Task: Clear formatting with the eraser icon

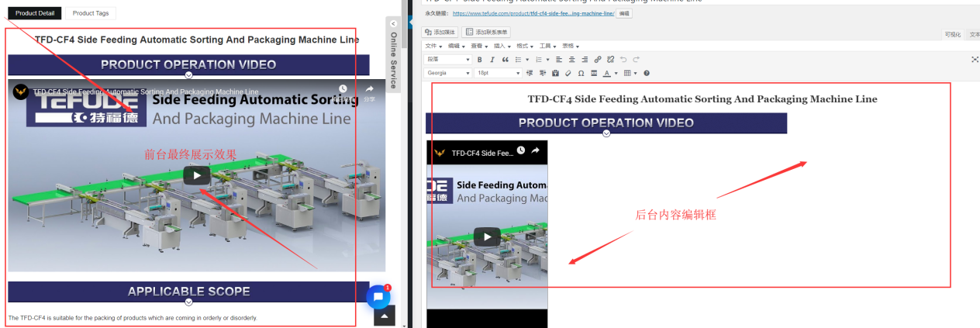Action: point(568,73)
